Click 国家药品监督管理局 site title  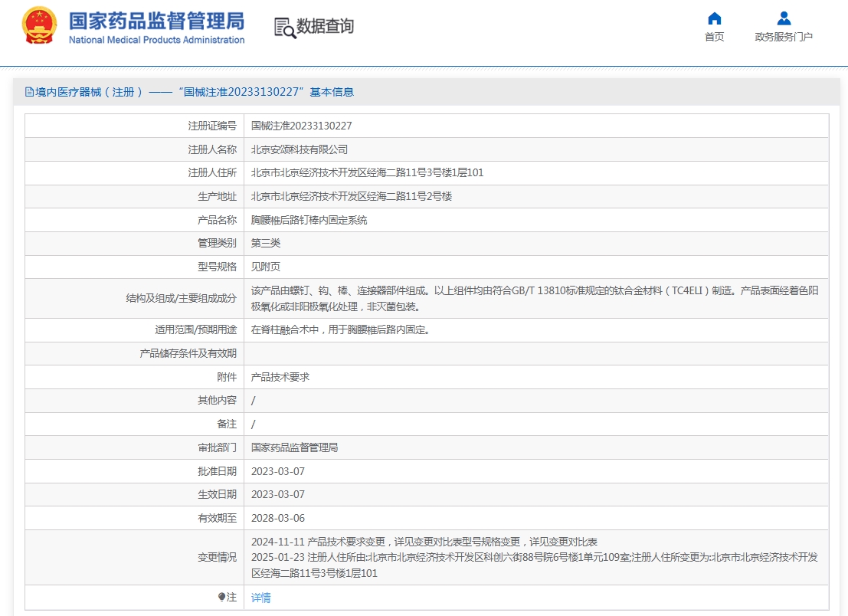(x=156, y=21)
